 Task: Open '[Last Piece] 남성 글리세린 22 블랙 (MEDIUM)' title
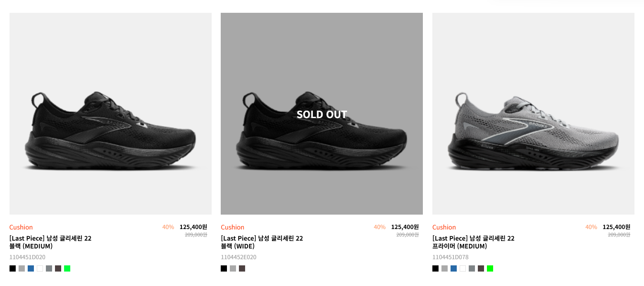50,242
